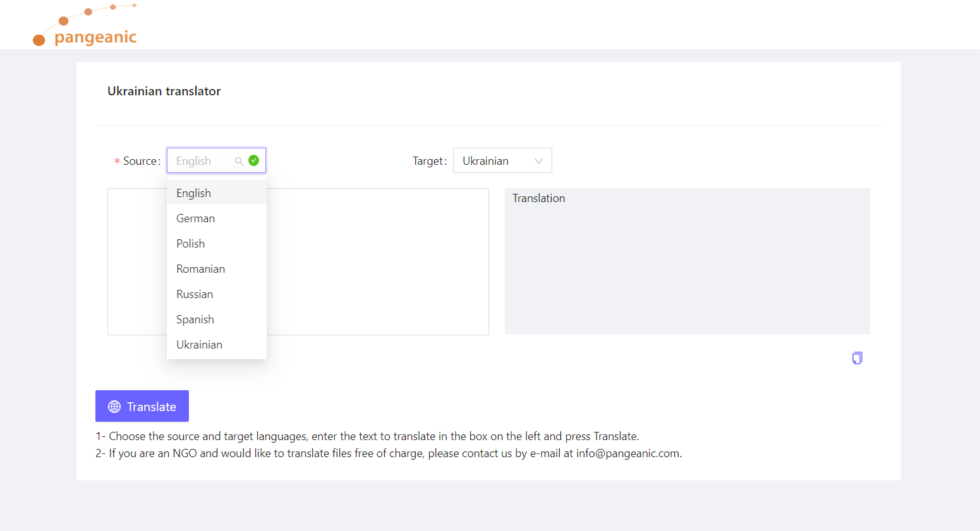This screenshot has width=980, height=531.
Task: Click the magnifier icon in Source field
Action: [239, 161]
